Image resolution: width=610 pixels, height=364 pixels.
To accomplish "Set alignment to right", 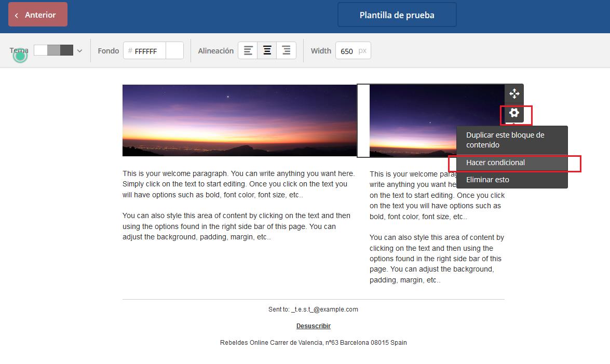I will coord(286,50).
